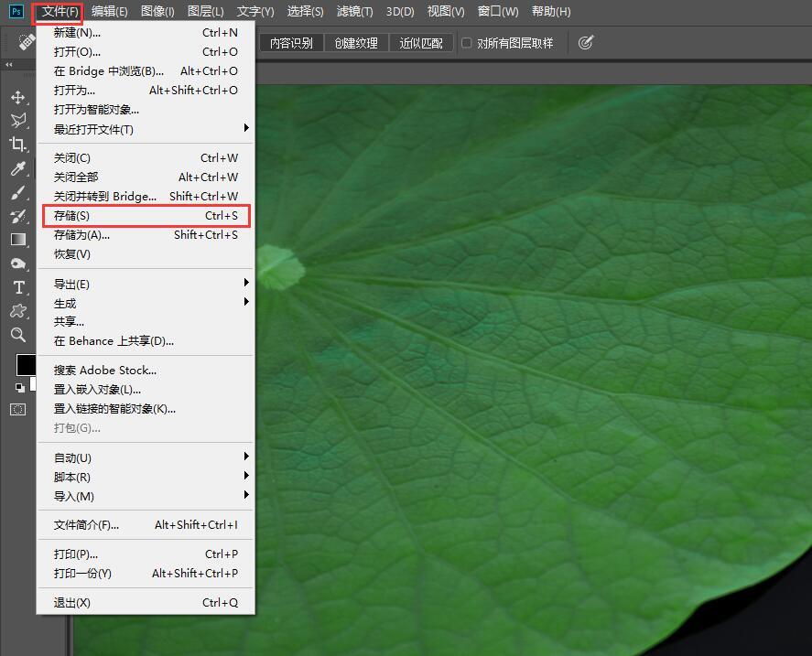Select the Brush tool
Image resolution: width=812 pixels, height=656 pixels.
[x=17, y=192]
